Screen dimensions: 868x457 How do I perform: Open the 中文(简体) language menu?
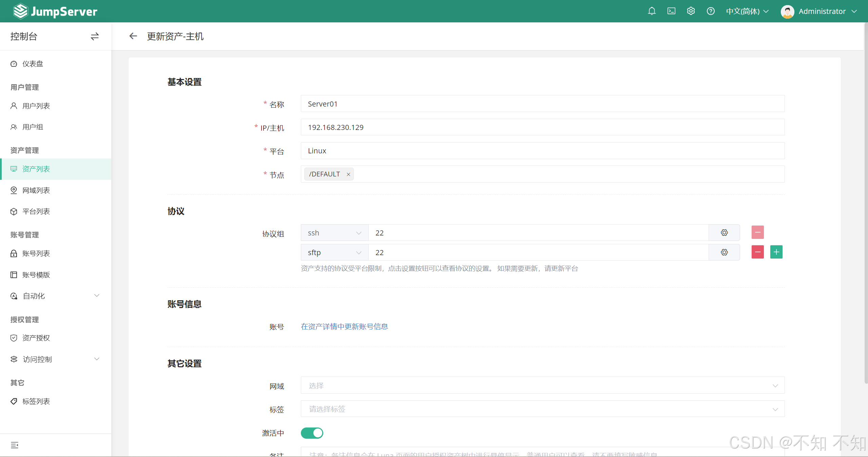click(x=747, y=11)
